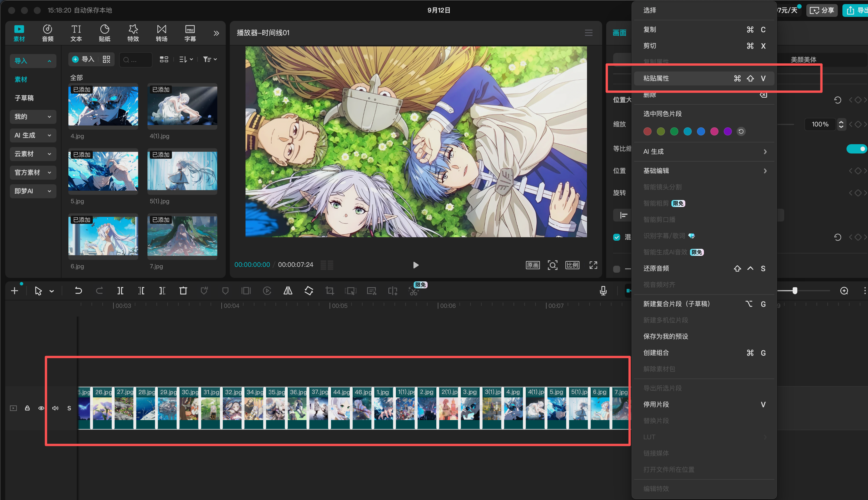Click the 导入 import button
The image size is (868, 500).
point(83,59)
